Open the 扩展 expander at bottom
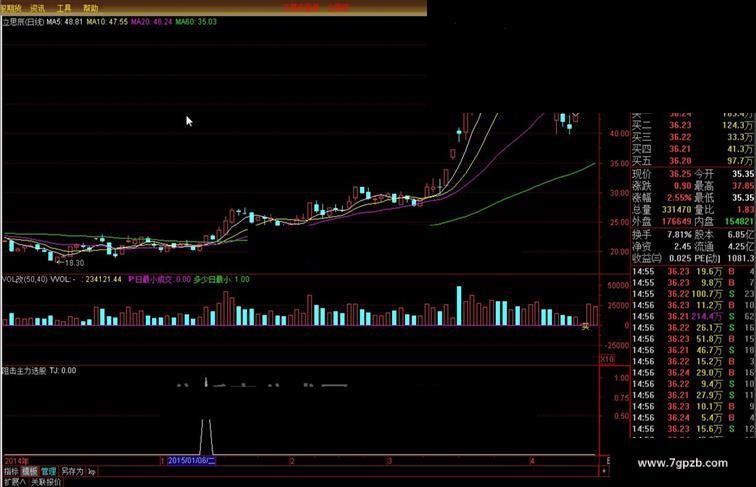Viewport: 756px width, 487px height. click(x=14, y=482)
